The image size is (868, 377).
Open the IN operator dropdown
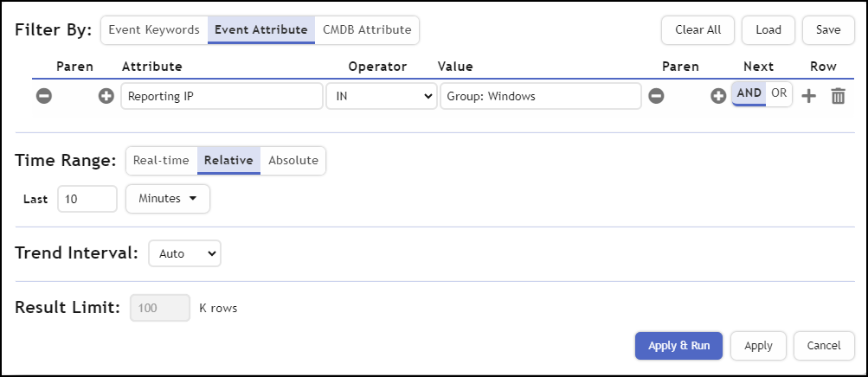381,96
